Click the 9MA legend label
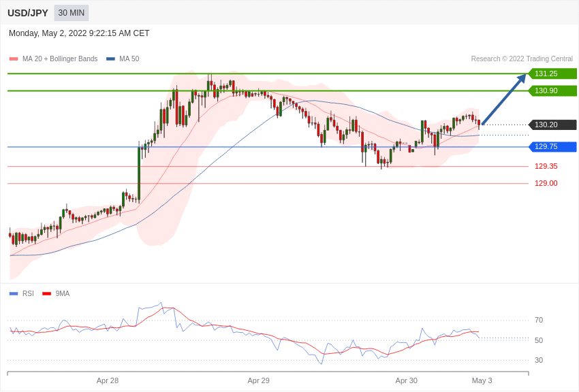The image size is (579, 392). (63, 293)
